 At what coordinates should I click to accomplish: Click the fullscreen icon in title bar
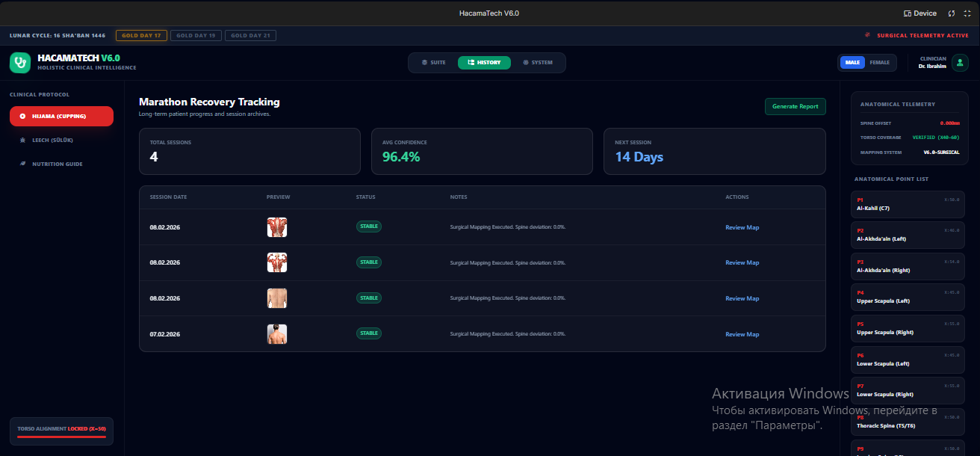coord(967,13)
